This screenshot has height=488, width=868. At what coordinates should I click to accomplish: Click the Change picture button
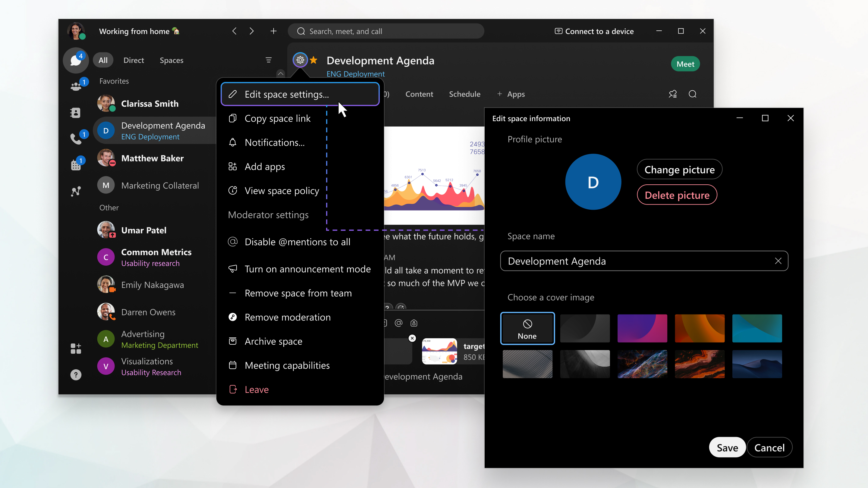[x=679, y=169]
